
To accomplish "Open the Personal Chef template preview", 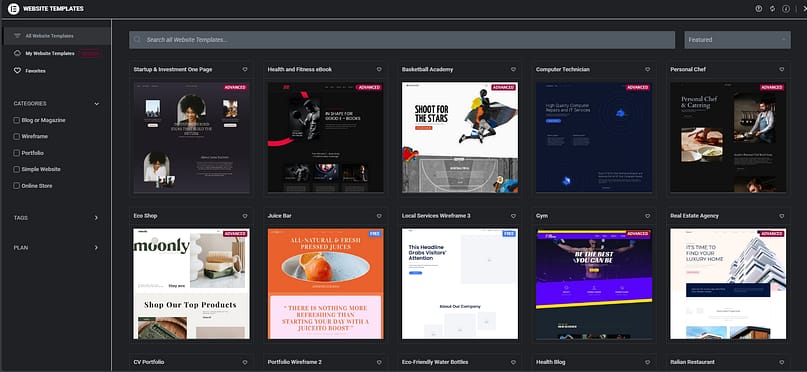I will (728, 137).
